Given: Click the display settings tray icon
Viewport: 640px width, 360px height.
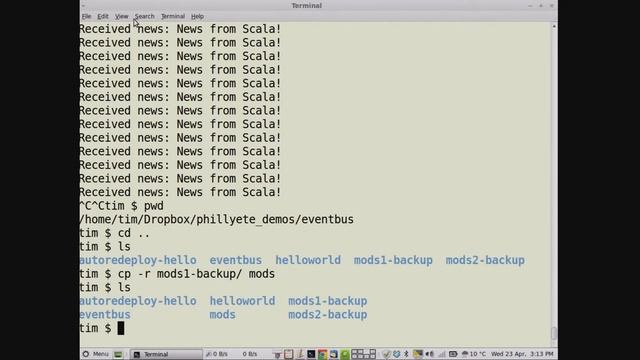Looking at the screenshot, I should pyautogui.click(x=418, y=354).
